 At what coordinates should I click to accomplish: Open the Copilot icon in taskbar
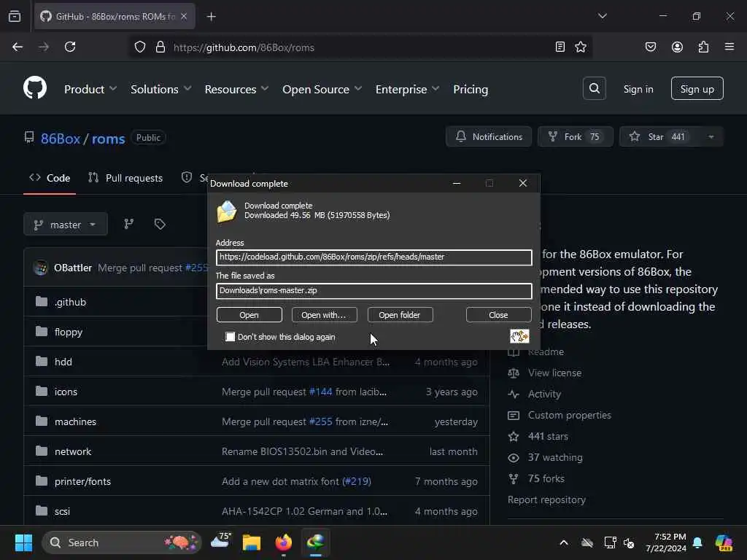(x=724, y=542)
